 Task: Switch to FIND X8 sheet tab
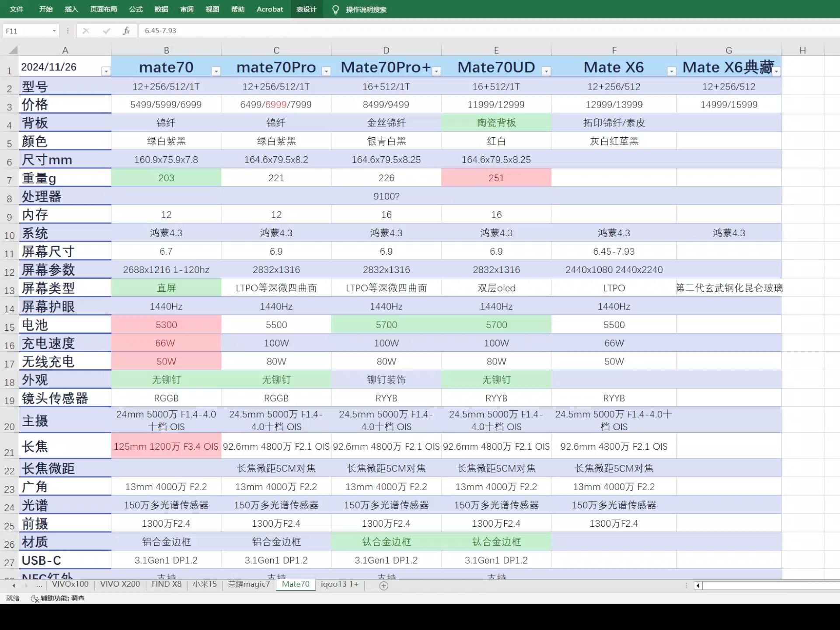[166, 584]
